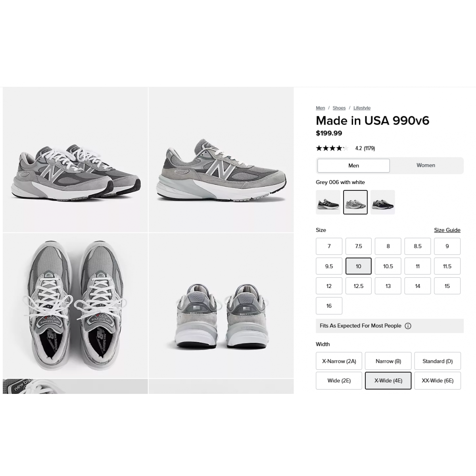
Task: Choose X-Narrow (2A) width
Action: 339,361
